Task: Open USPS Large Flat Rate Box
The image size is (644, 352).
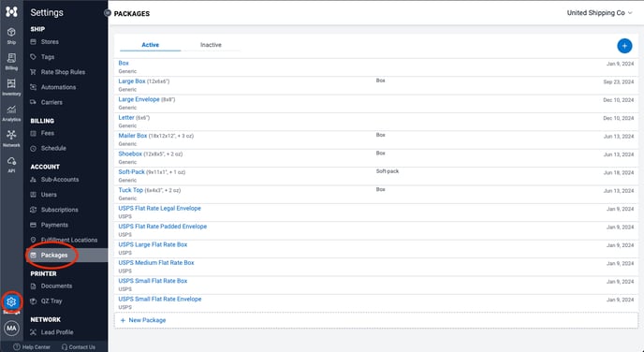Action: (x=153, y=244)
